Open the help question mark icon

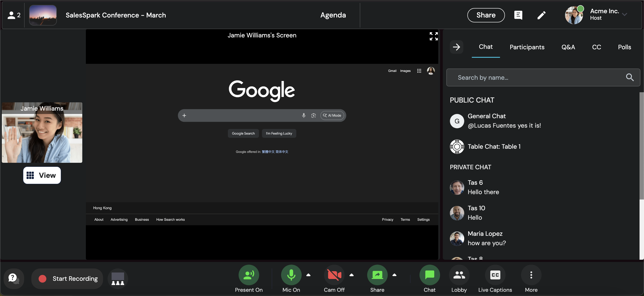click(13, 279)
